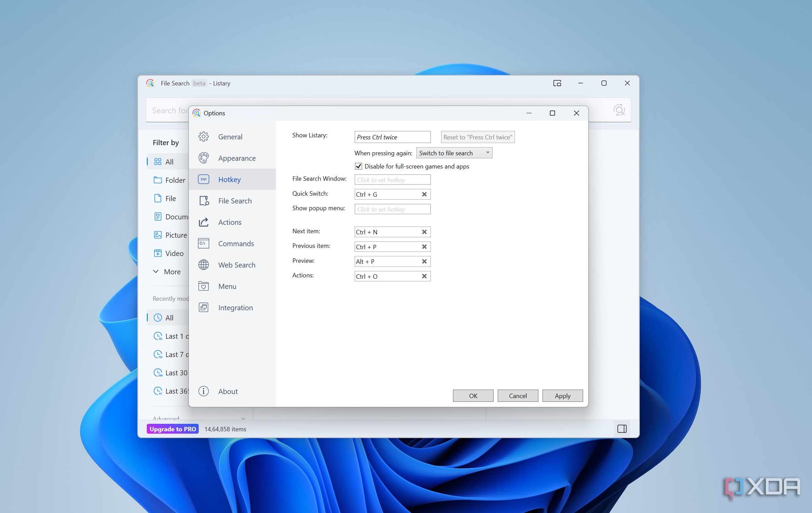Image resolution: width=812 pixels, height=513 pixels.
Task: Click the Show Listary hotkey field
Action: 393,137
